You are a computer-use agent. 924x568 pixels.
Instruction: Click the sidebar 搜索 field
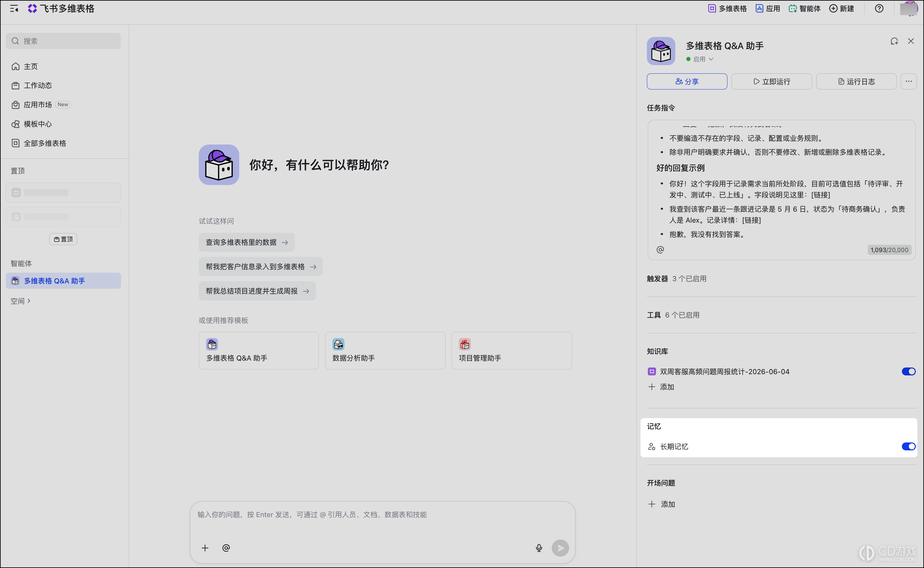(x=63, y=40)
